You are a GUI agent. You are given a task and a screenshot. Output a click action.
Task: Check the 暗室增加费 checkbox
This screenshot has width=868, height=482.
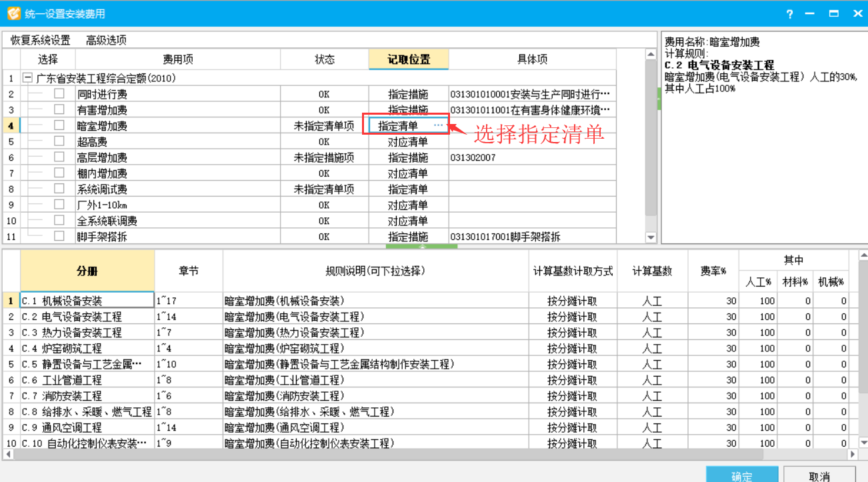59,125
